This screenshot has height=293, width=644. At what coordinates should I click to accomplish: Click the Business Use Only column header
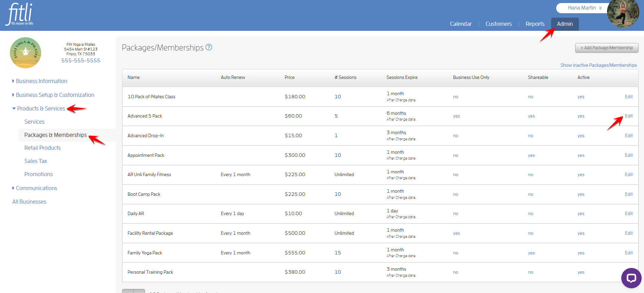pyautogui.click(x=471, y=77)
